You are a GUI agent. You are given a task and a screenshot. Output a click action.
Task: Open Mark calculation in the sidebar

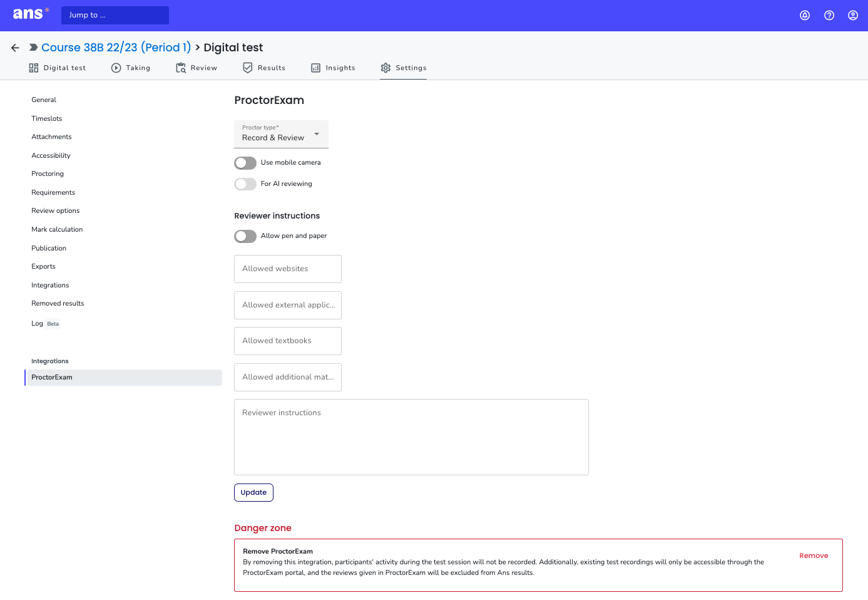pos(57,229)
